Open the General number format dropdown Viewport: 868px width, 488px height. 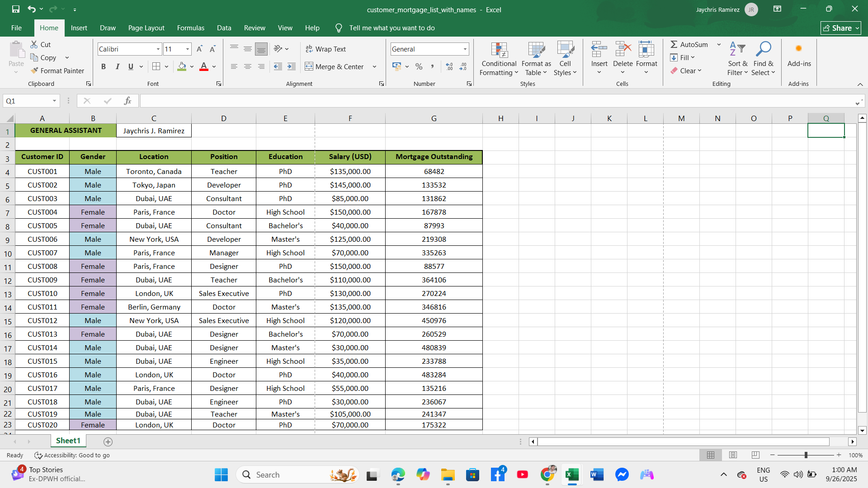point(465,49)
